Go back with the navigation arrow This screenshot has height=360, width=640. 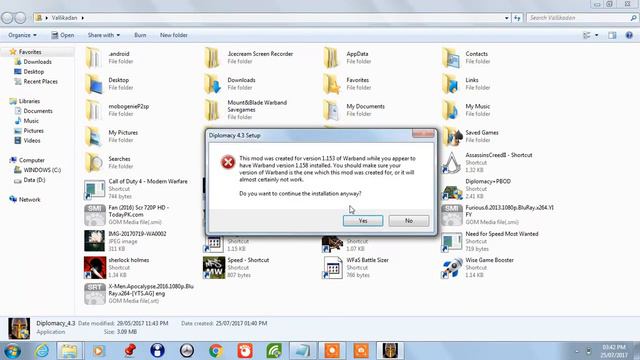pos(7,18)
